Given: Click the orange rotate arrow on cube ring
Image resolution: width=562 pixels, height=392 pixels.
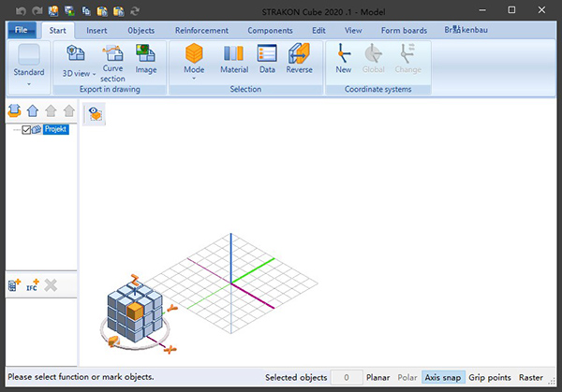Looking at the screenshot, I should 113,341.
